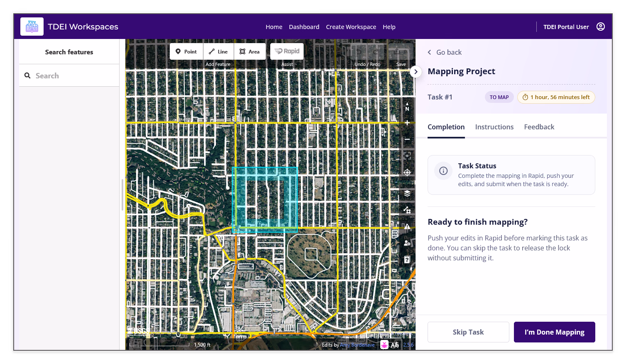Viewport: 626px width, 364px height.
Task: Click the TDEI Portal User name
Action: tap(566, 27)
